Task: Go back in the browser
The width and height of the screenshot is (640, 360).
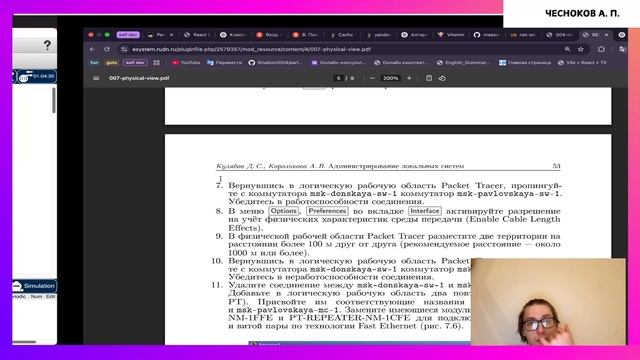Action: pos(92,49)
